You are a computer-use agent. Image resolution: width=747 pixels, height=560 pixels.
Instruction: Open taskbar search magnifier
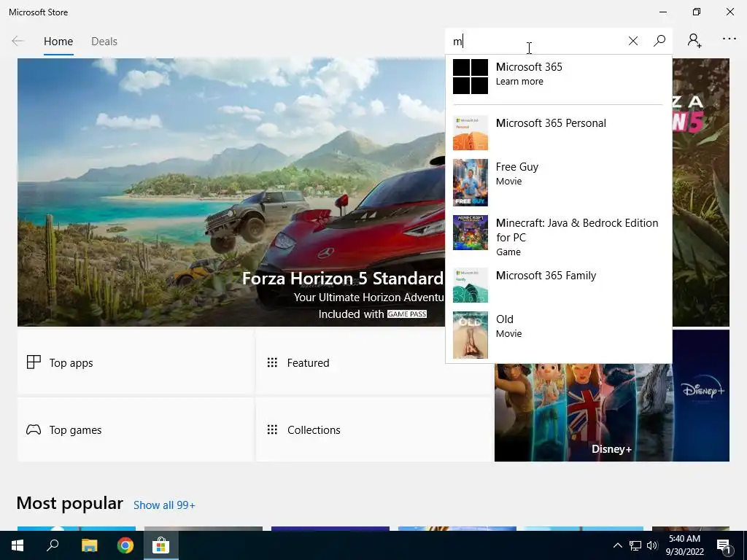click(x=53, y=545)
